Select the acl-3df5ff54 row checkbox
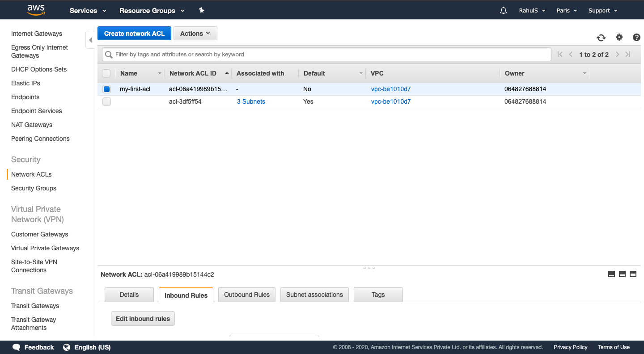The image size is (644, 354). [x=106, y=101]
